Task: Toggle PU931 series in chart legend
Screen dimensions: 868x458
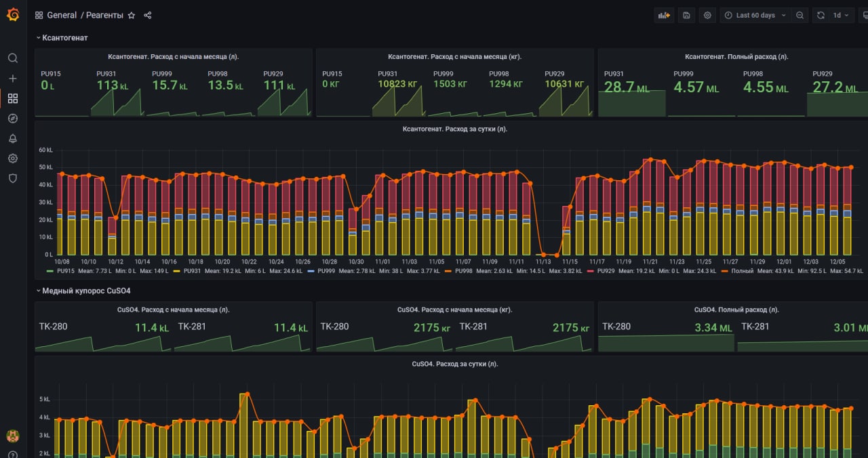Action: (193, 271)
